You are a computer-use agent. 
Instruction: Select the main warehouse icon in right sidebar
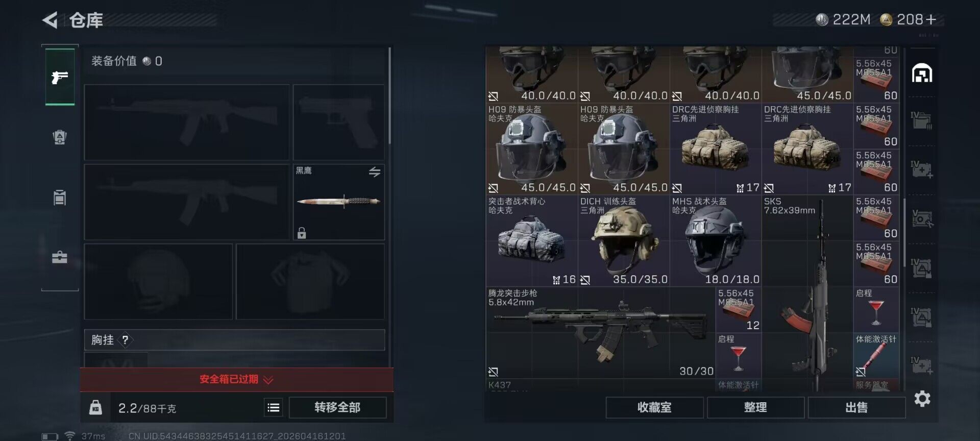tap(922, 73)
